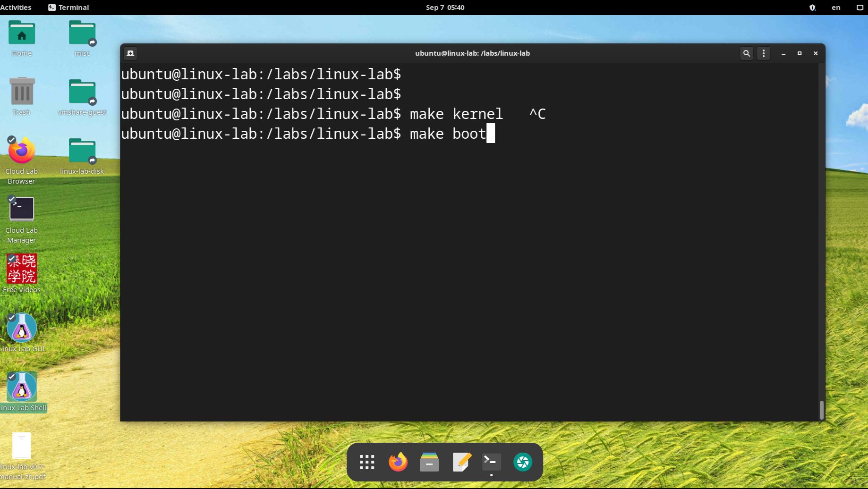Open the Text Editor in the dock
The height and width of the screenshot is (489, 868).
tap(460, 462)
